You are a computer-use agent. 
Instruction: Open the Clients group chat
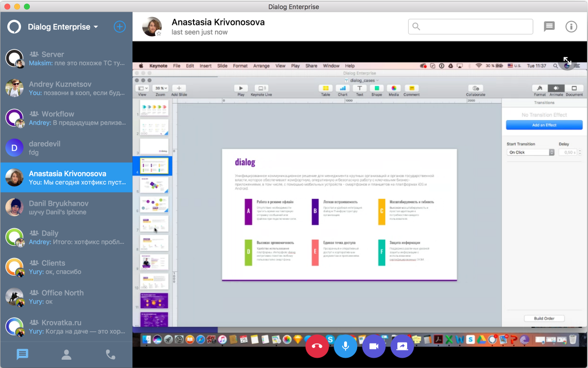66,267
